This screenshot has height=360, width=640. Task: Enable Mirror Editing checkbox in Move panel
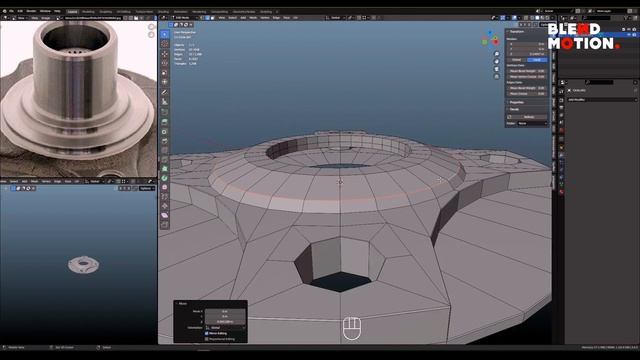click(207, 333)
